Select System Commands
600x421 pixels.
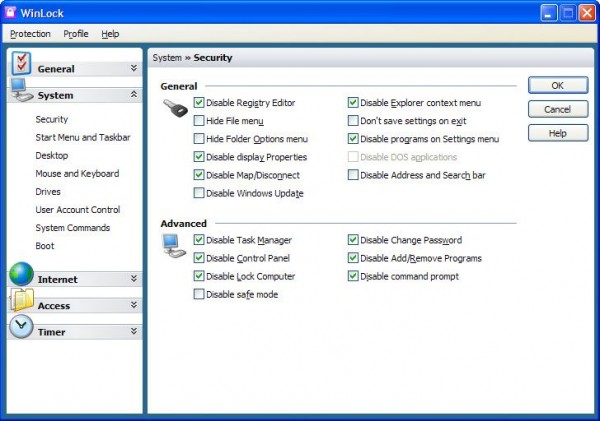point(73,228)
